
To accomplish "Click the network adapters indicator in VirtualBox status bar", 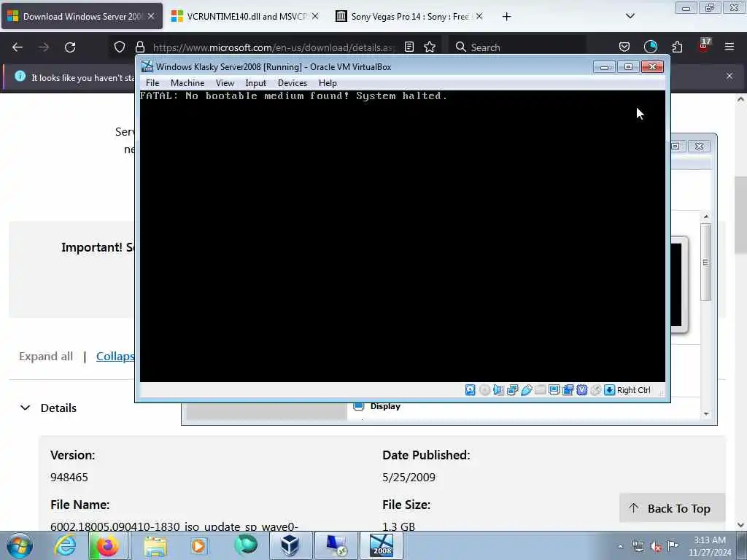I will coord(513,390).
